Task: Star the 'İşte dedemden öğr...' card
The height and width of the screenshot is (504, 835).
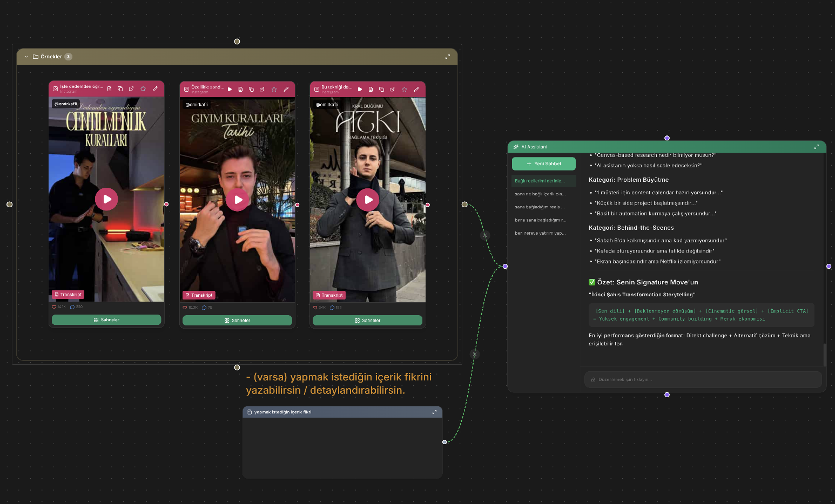Action: pyautogui.click(x=143, y=88)
